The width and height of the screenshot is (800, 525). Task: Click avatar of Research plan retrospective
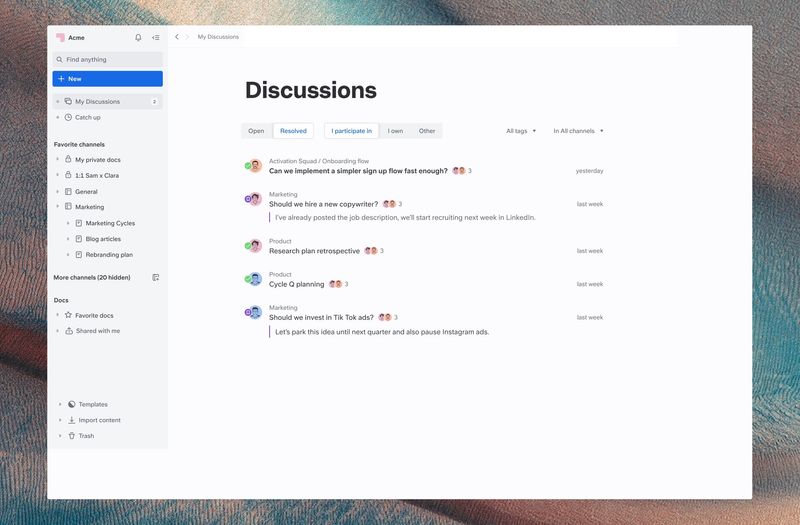(x=255, y=246)
